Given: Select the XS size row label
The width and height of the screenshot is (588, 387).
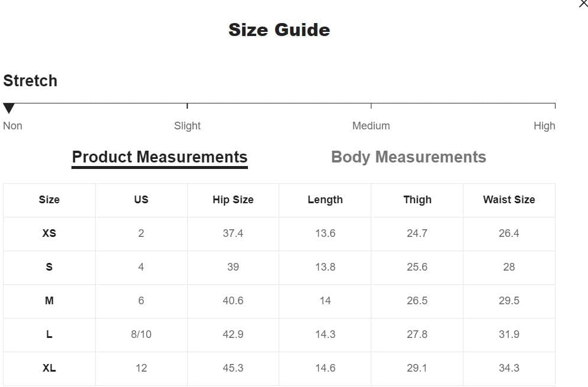Looking at the screenshot, I should pyautogui.click(x=49, y=233).
